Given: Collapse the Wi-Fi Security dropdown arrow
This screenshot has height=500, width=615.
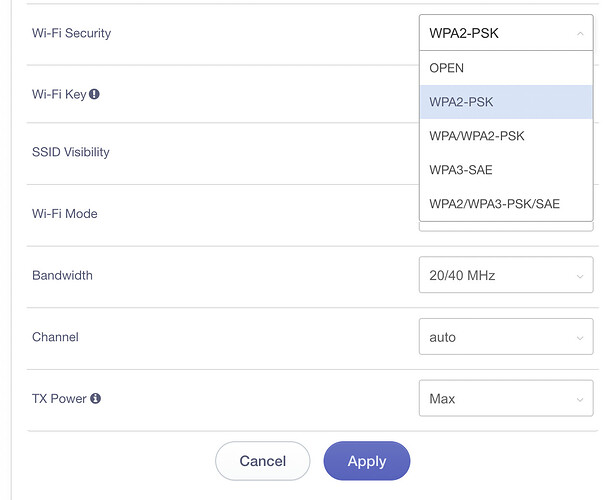Looking at the screenshot, I should coord(580,34).
